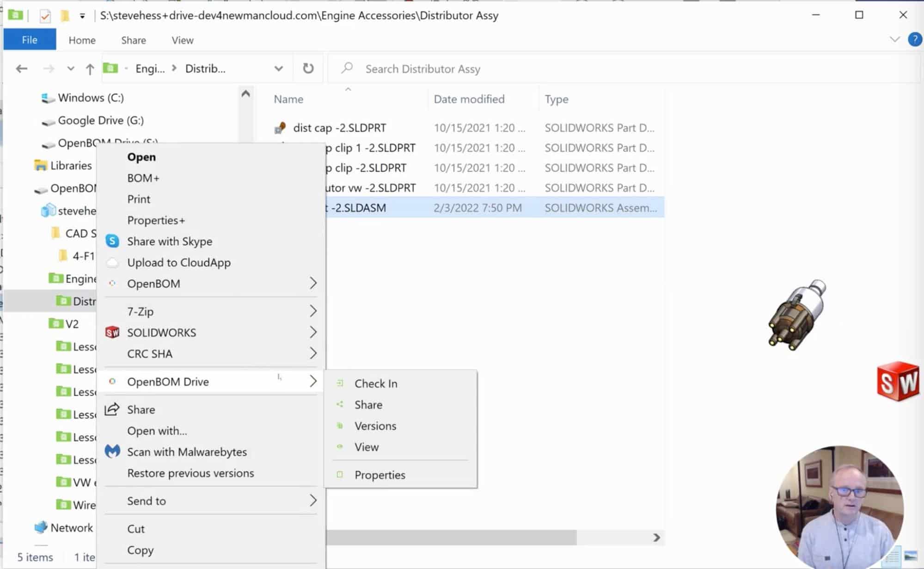924x569 pixels.
Task: Click the Distrib... breadcrumb in the address bar
Action: click(205, 69)
